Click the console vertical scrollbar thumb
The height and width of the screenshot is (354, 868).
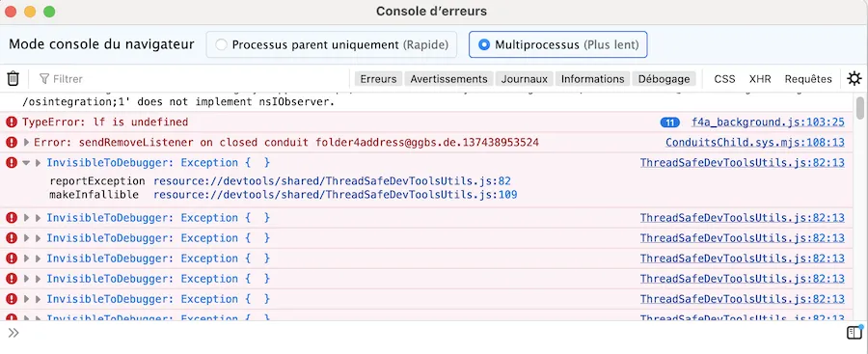(859, 108)
